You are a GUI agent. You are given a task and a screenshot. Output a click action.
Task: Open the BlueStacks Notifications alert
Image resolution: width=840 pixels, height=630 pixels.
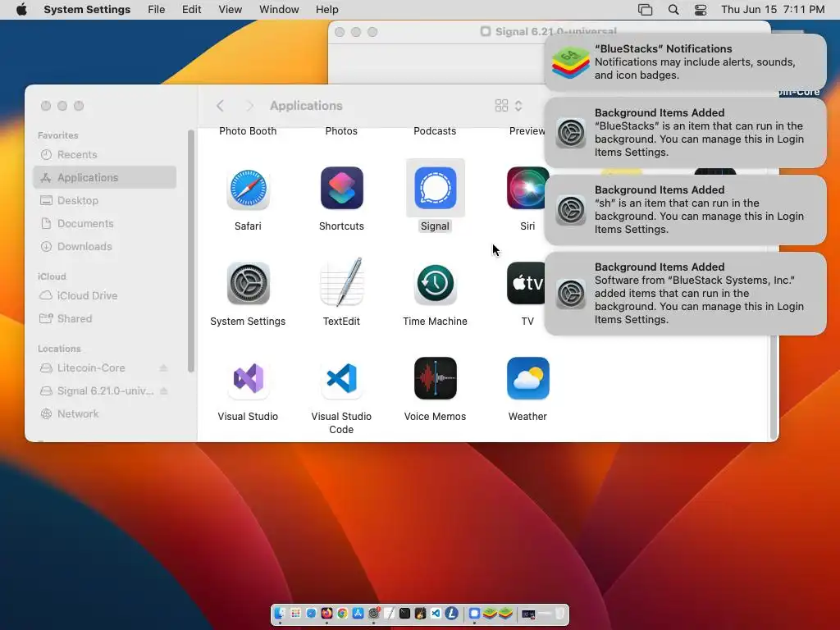tap(685, 62)
